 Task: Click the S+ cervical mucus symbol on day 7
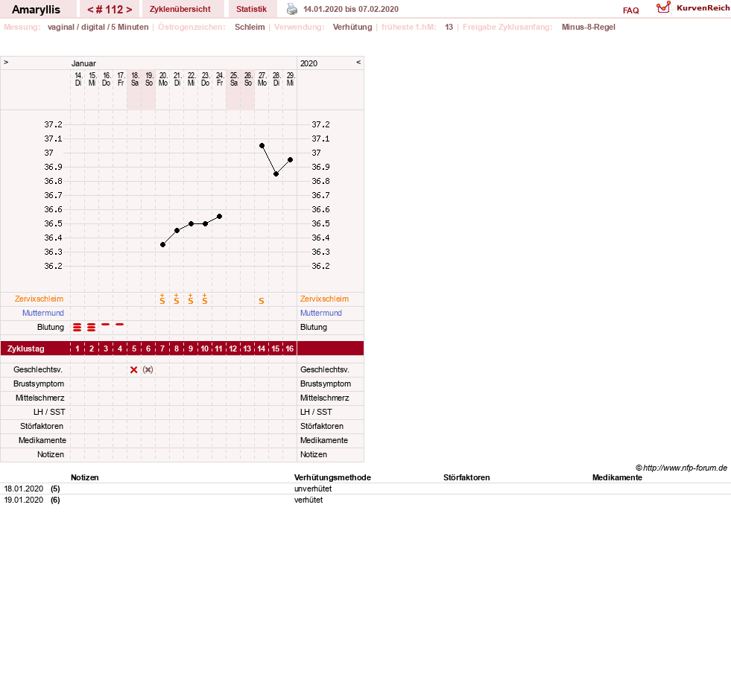162,299
